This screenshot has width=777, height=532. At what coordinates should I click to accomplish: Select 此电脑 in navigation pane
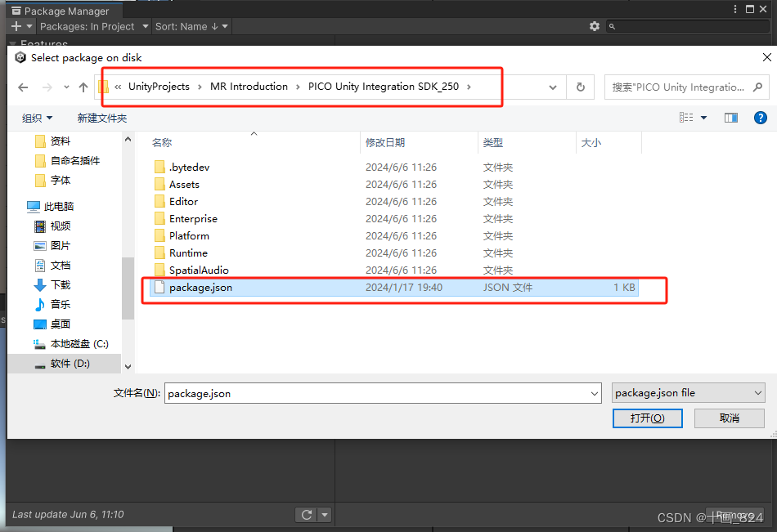(58, 206)
